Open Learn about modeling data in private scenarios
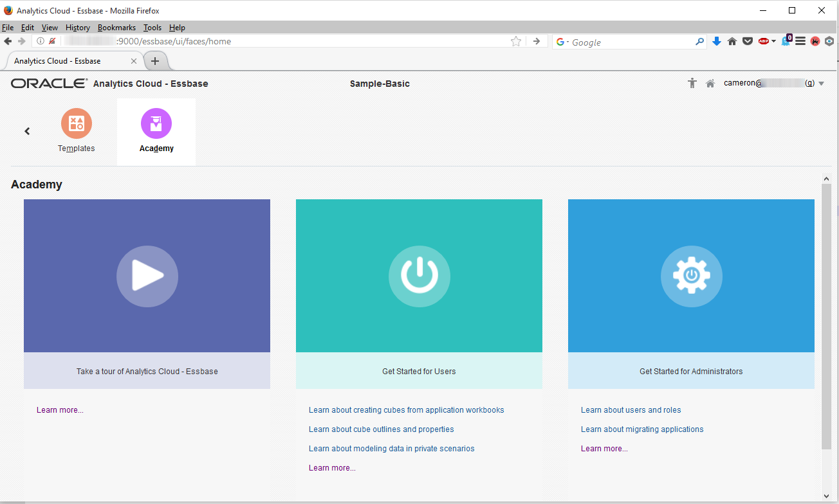 [x=392, y=449]
